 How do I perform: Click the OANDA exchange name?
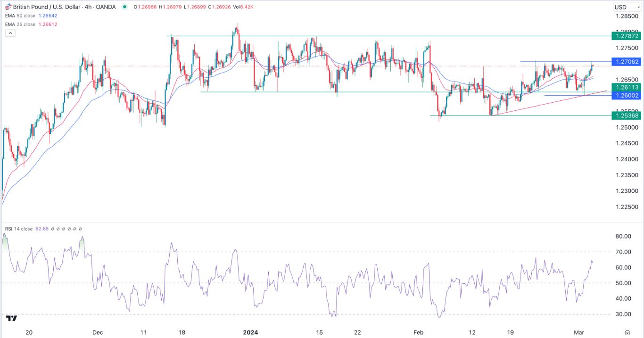105,7
